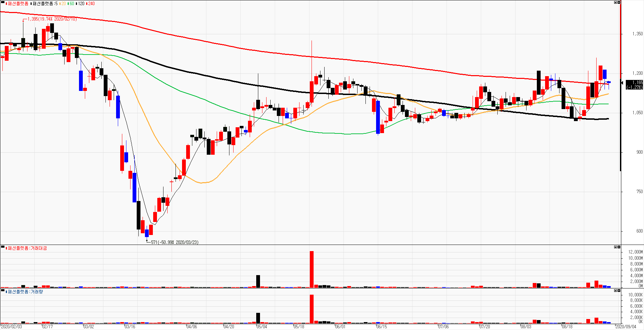Image resolution: width=644 pixels, height=330 pixels.
Task: Click the 571 low price annotation
Action: click(x=174, y=242)
